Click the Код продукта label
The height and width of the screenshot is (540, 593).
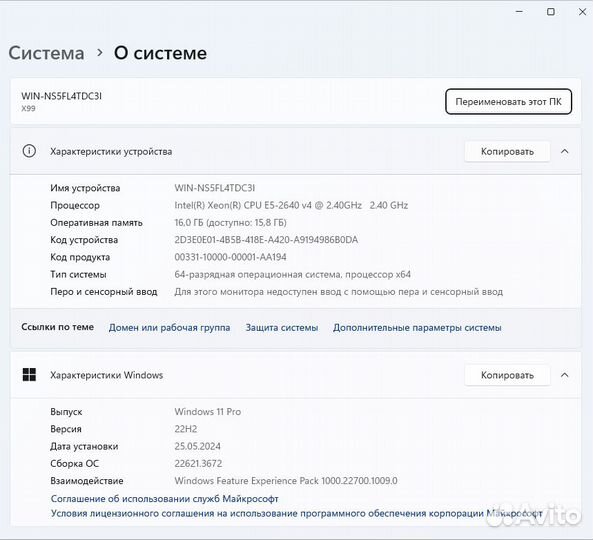click(x=80, y=257)
